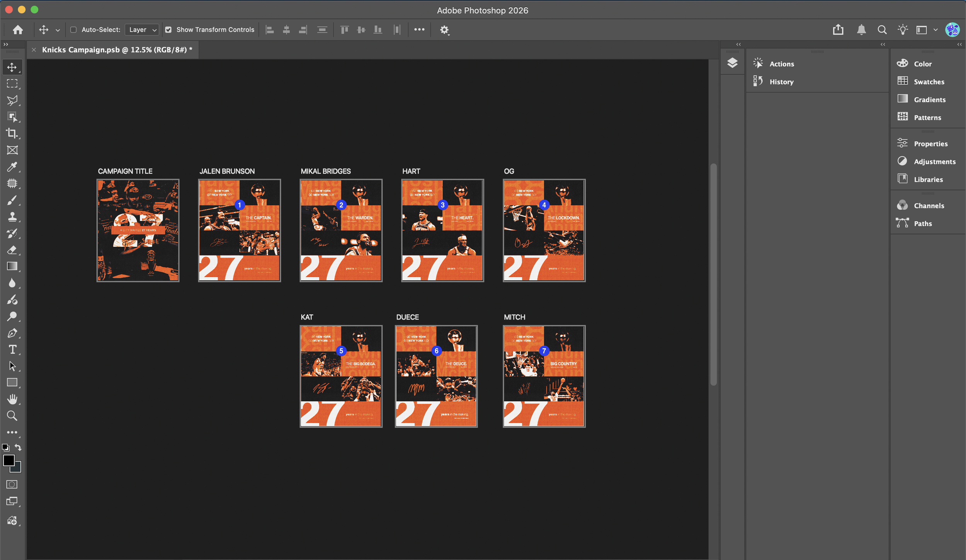The image size is (966, 560).
Task: Select the Zoom tool
Action: (x=12, y=416)
